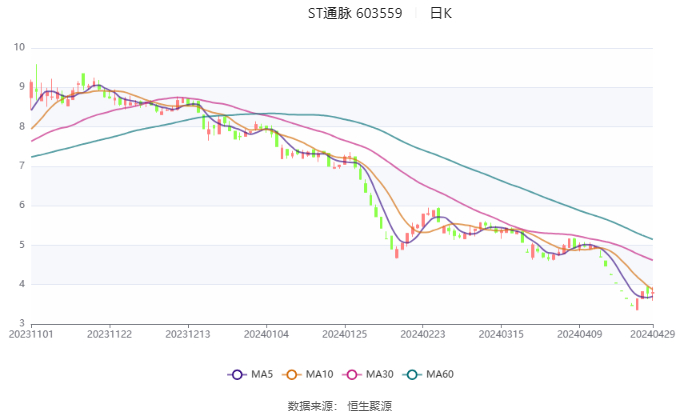This screenshot has width=680, height=413.
Task: Click the purple MA5 legend circle marker
Action: [237, 374]
